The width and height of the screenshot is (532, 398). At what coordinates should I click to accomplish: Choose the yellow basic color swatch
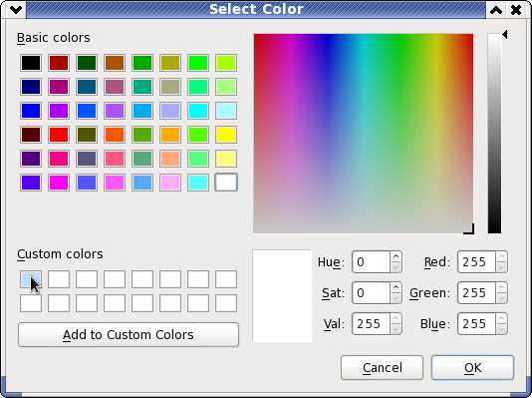click(226, 135)
